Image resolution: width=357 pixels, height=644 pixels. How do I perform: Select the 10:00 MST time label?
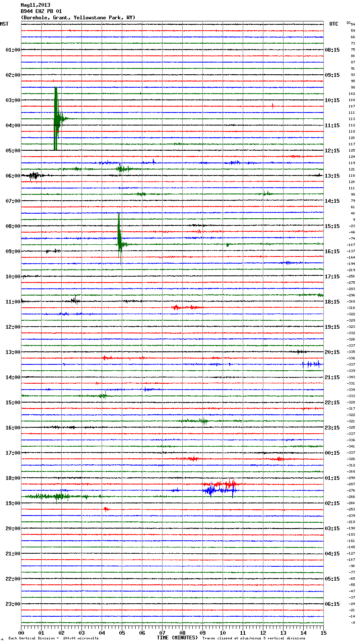[x=13, y=277]
